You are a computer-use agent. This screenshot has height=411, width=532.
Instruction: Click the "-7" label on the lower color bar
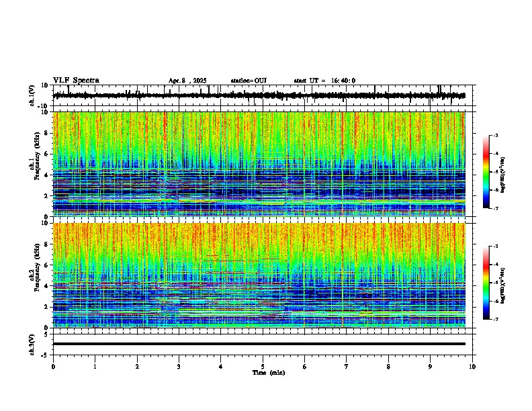pyautogui.click(x=495, y=319)
